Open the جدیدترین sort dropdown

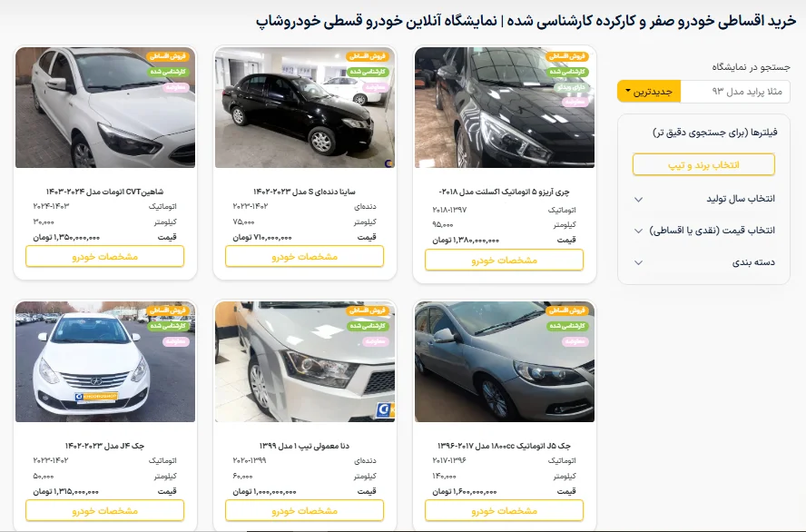pyautogui.click(x=649, y=92)
